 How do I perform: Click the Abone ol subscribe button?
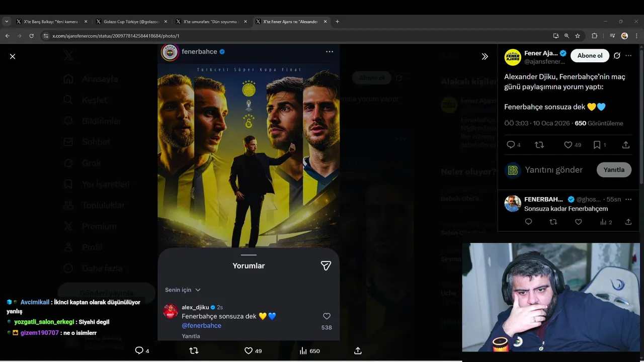pyautogui.click(x=590, y=55)
